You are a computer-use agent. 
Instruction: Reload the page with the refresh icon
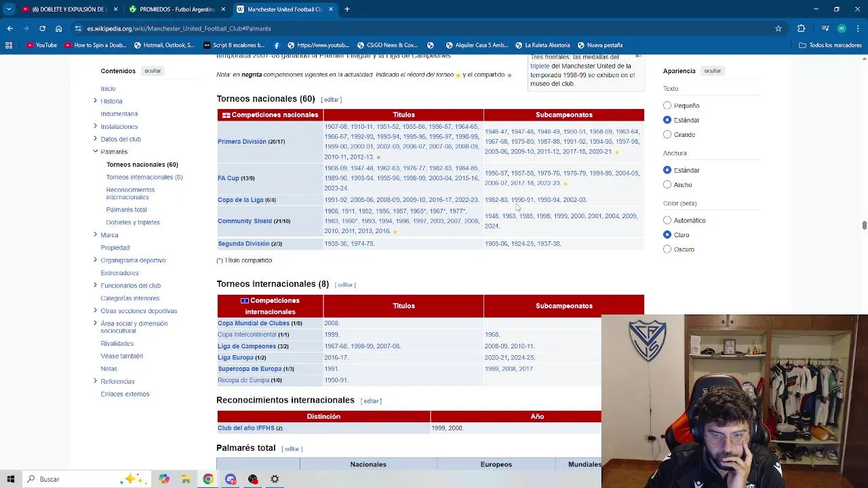coord(42,28)
